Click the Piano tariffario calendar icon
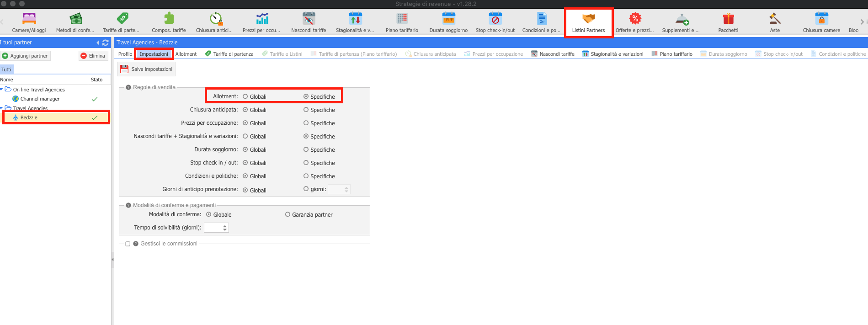The image size is (868, 325). click(x=402, y=19)
